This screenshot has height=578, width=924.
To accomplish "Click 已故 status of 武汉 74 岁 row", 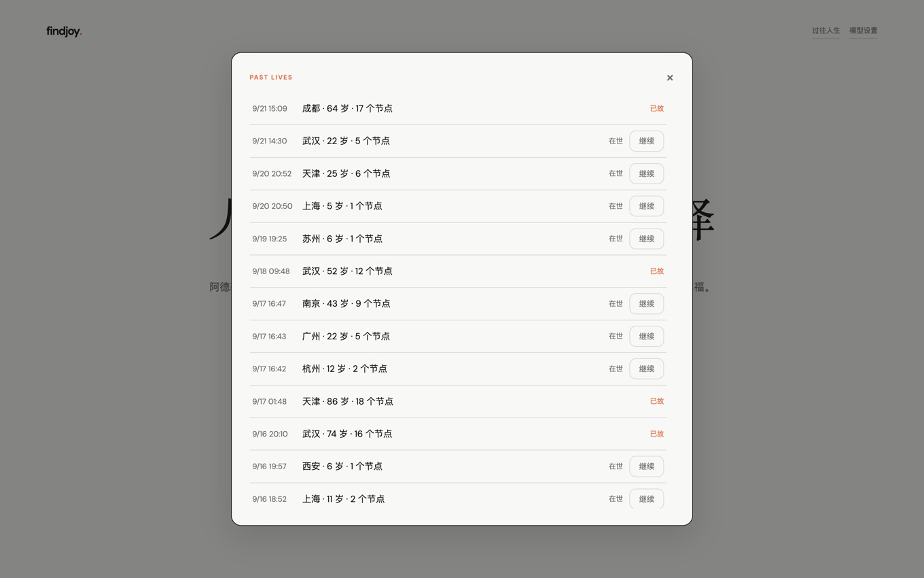I will click(657, 434).
